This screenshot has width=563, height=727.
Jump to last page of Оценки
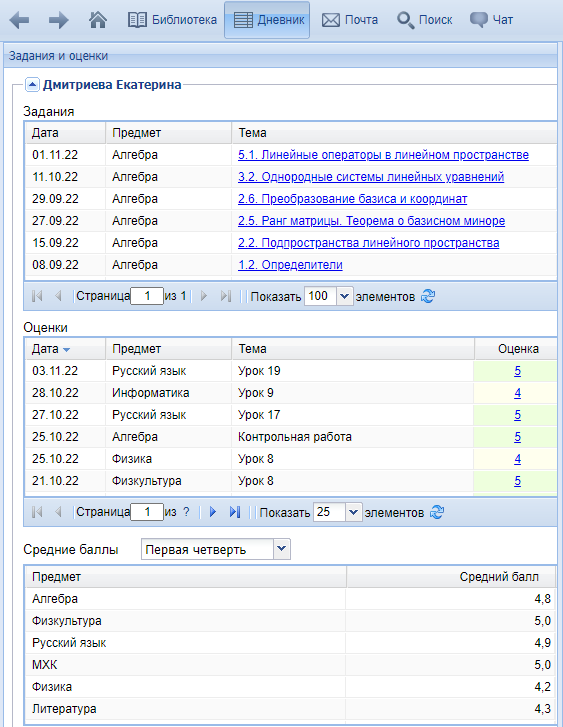pyautogui.click(x=235, y=512)
